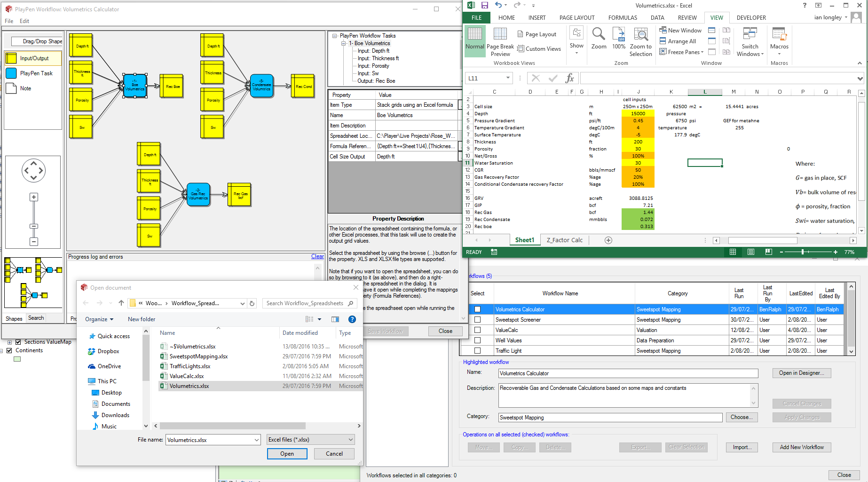Open a New Window in Excel

tap(680, 31)
